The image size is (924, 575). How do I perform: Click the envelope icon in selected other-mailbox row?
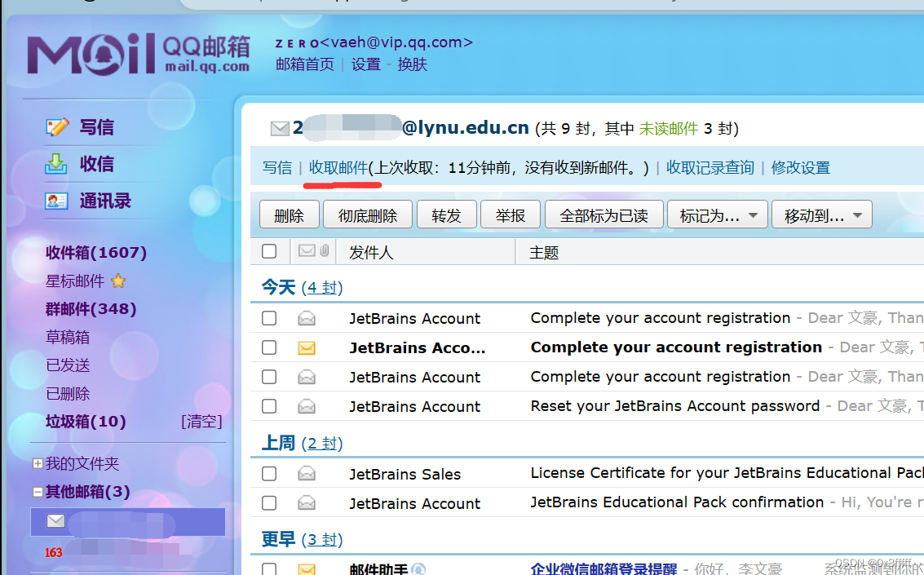point(56,521)
